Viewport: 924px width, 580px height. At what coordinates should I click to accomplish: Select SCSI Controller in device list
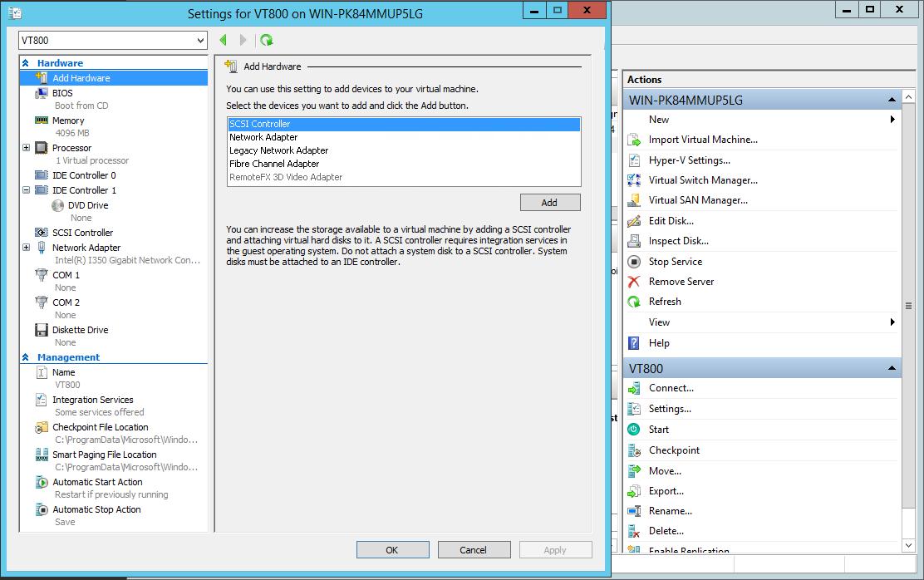[404, 124]
